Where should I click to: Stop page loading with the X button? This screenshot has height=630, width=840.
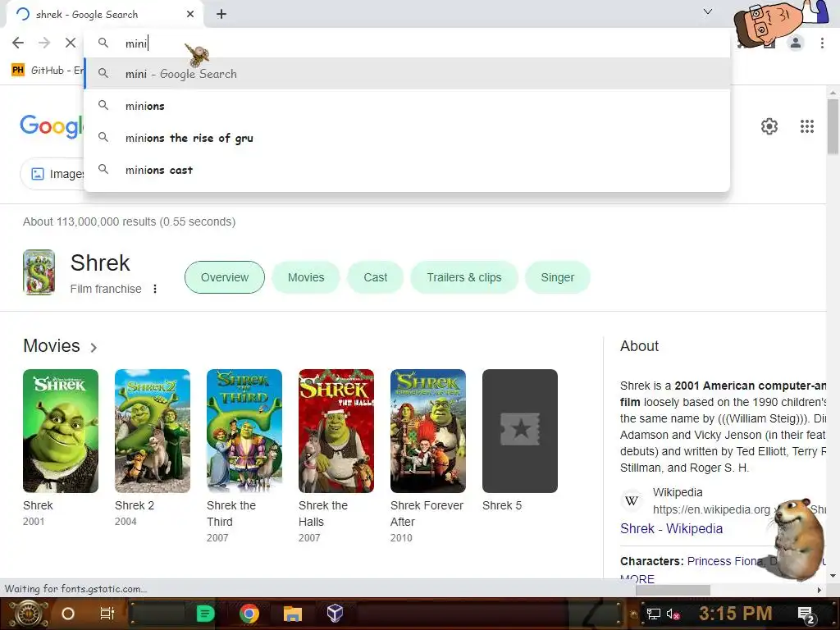pos(71,43)
